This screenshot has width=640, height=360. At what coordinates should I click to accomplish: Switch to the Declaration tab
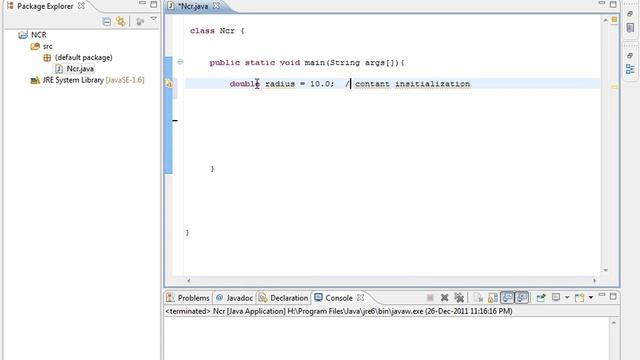(x=284, y=298)
